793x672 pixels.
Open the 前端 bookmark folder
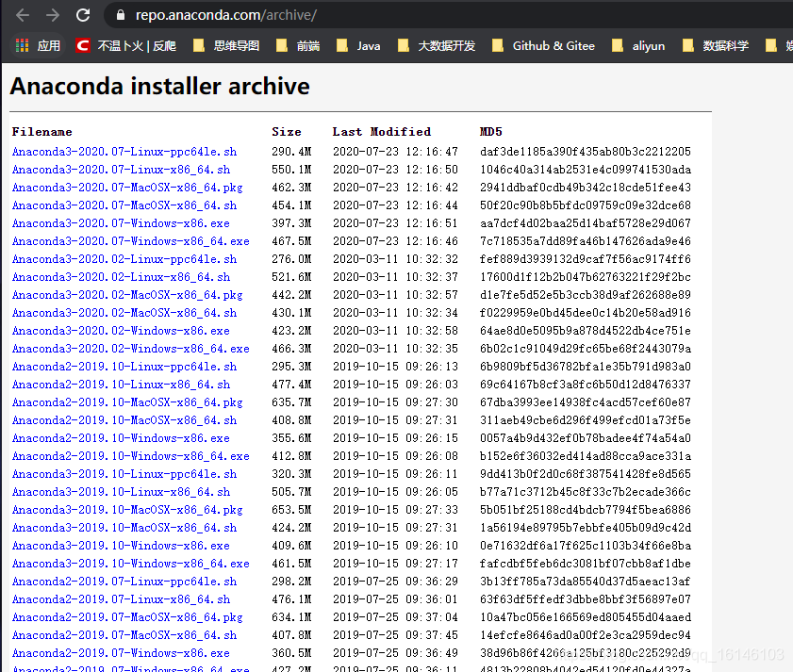point(298,46)
